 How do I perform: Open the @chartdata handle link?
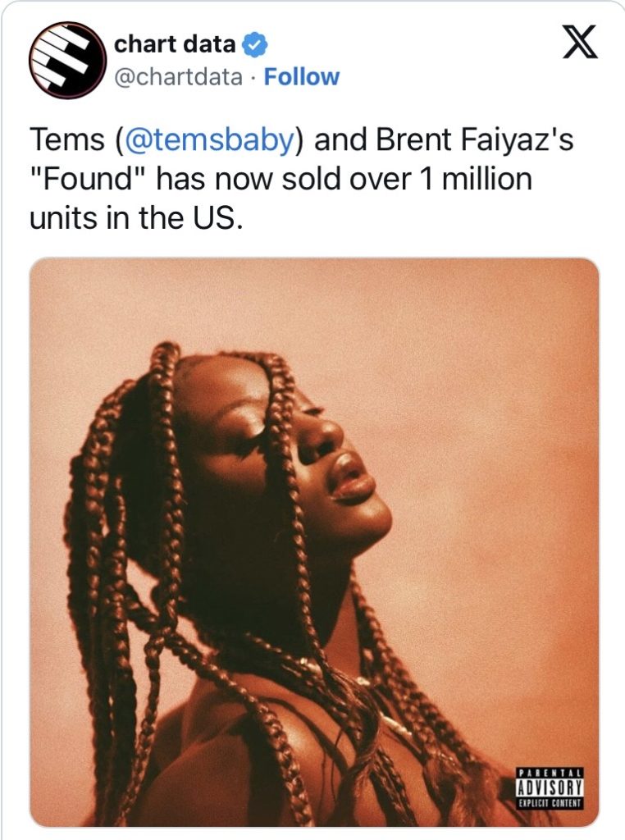click(x=178, y=77)
